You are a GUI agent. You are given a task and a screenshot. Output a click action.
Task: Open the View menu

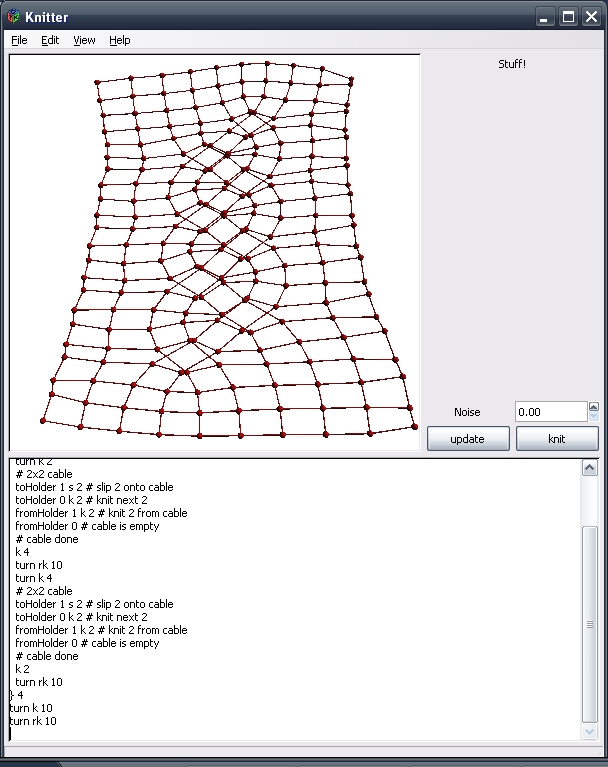coord(84,40)
